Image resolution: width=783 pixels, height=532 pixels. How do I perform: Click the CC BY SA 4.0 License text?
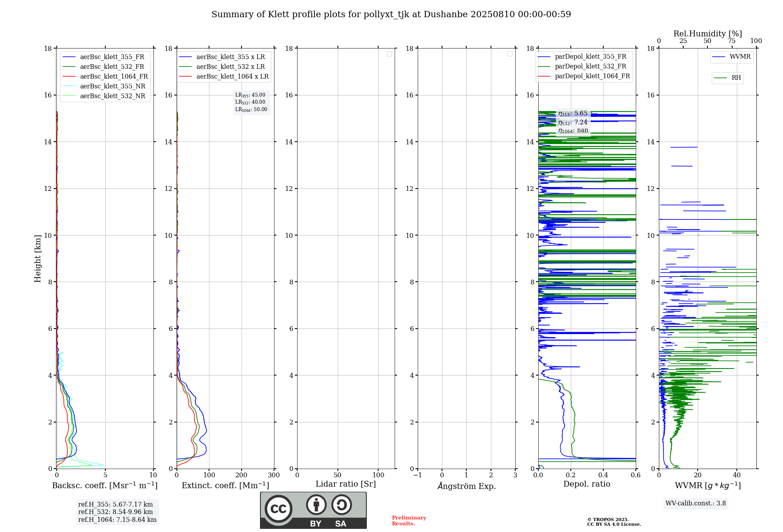614,524
